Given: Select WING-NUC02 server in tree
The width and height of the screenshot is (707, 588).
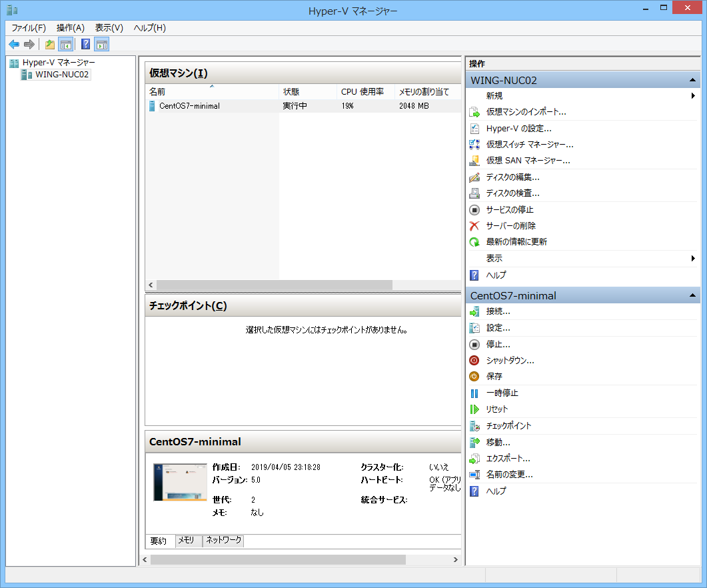Looking at the screenshot, I should [62, 75].
